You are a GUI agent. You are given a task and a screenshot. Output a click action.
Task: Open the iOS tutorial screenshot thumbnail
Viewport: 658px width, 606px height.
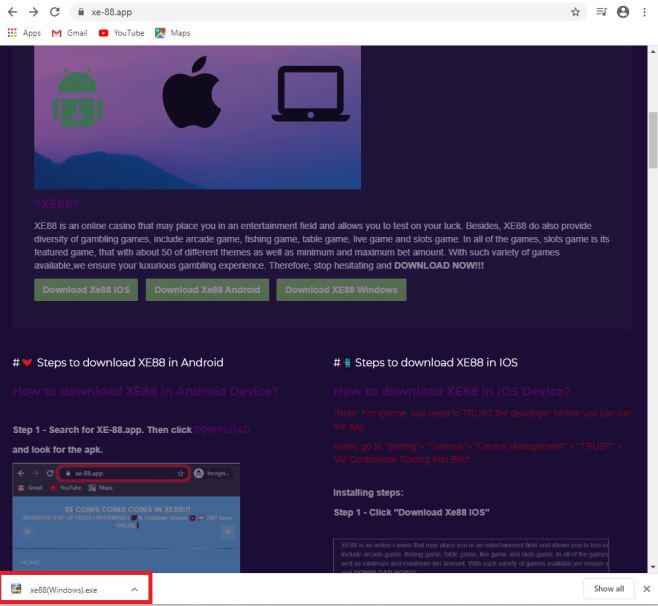tap(471, 556)
